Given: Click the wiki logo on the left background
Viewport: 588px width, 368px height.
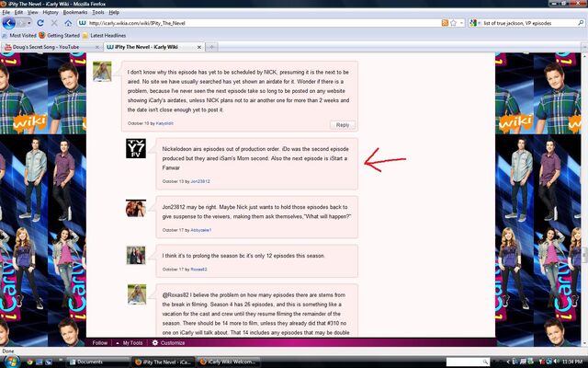Looking at the screenshot, I should click(30, 122).
